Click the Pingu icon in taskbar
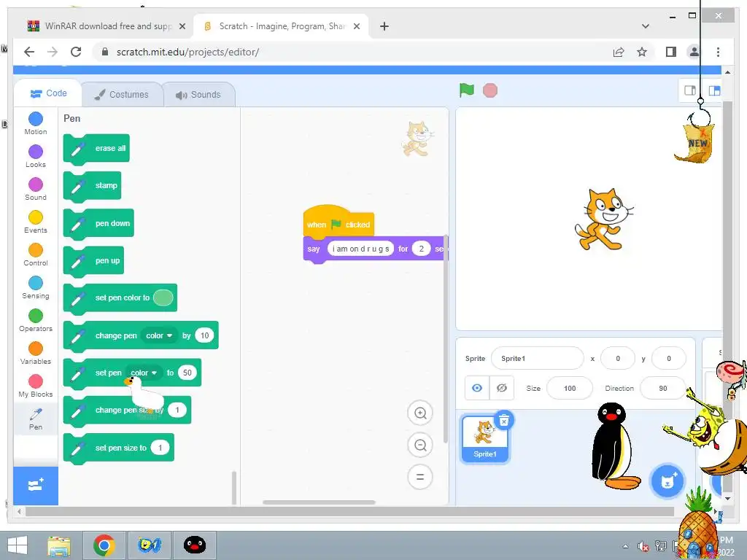The image size is (747, 560). click(x=194, y=545)
